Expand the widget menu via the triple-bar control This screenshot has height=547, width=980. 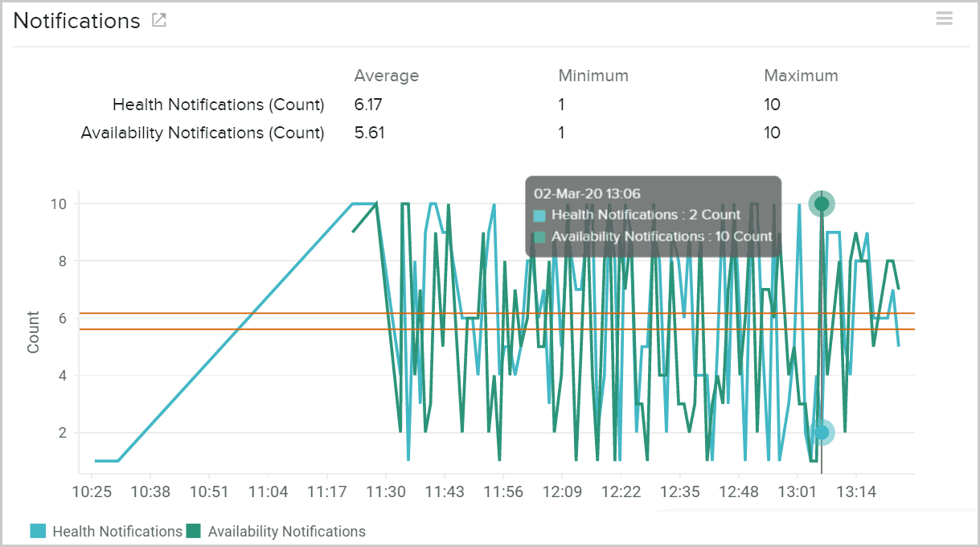click(944, 18)
